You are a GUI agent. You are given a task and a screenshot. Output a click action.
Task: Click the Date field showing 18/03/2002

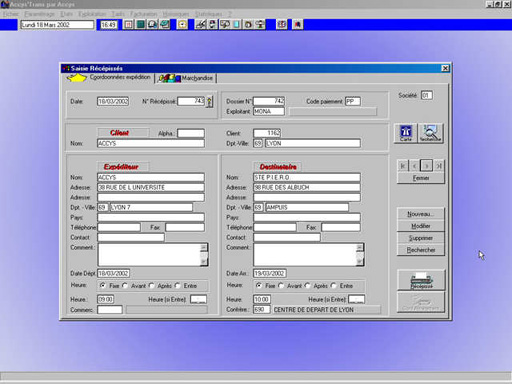[113, 101]
